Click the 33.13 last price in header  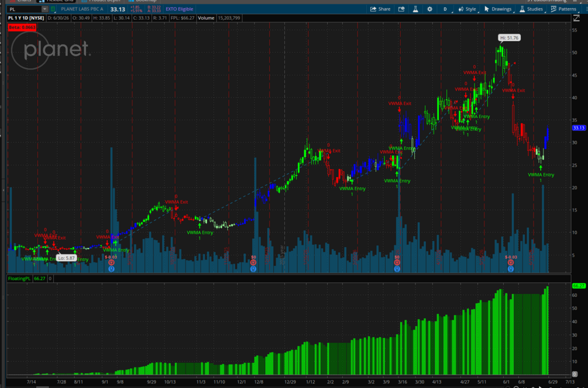pos(118,9)
